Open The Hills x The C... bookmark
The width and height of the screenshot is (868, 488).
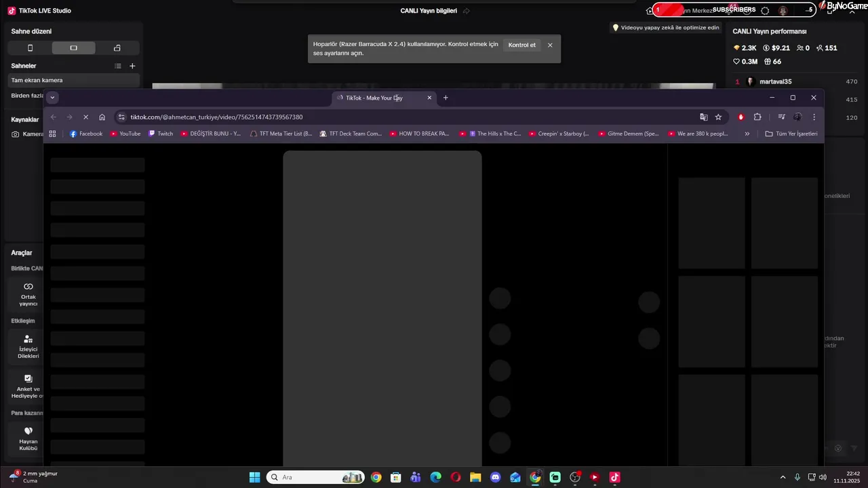coord(490,134)
